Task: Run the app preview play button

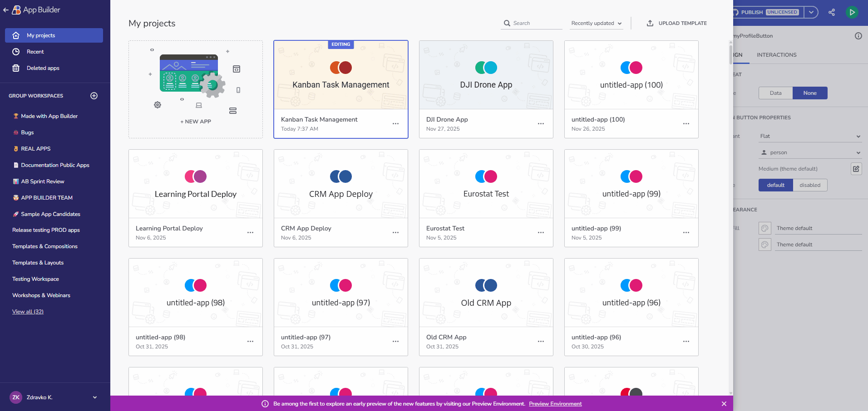Action: coord(852,12)
